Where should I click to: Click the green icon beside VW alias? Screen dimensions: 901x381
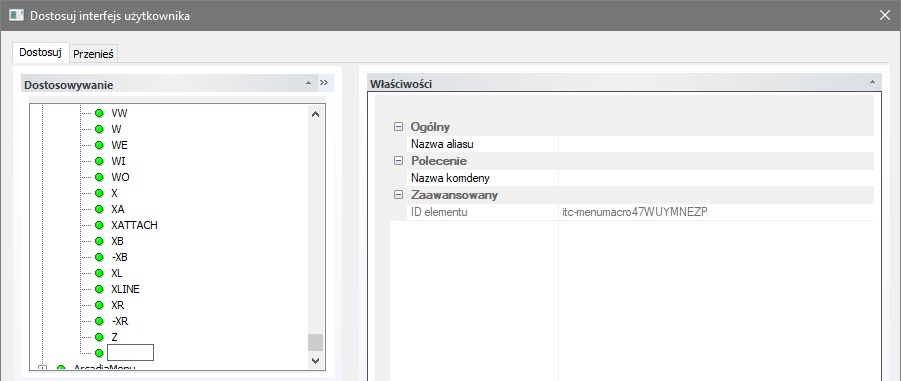[x=99, y=113]
